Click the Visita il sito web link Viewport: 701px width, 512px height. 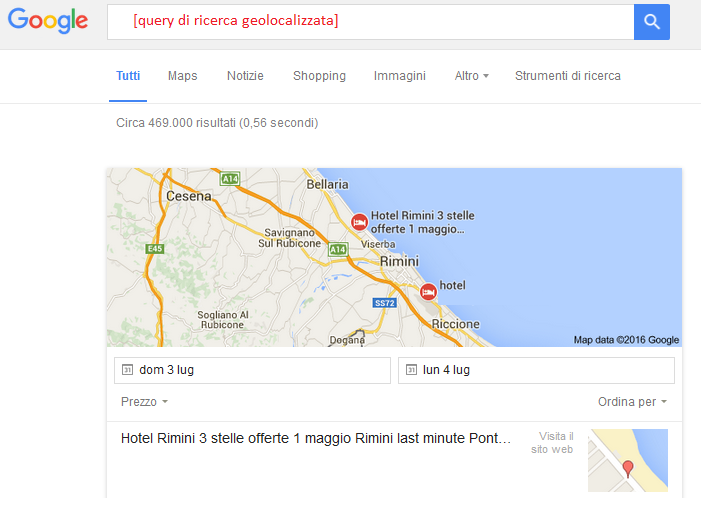pos(555,443)
